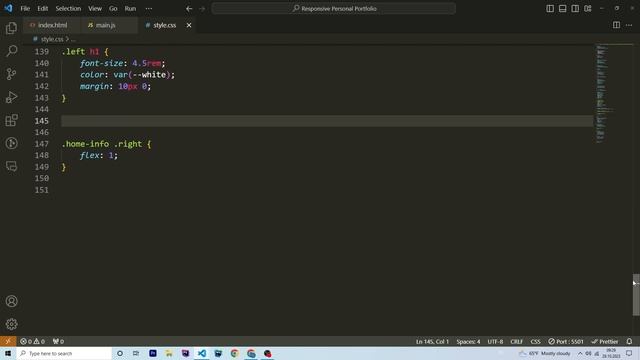This screenshot has height=360, width=640.
Task: Close the style.css tab
Action: (189, 25)
